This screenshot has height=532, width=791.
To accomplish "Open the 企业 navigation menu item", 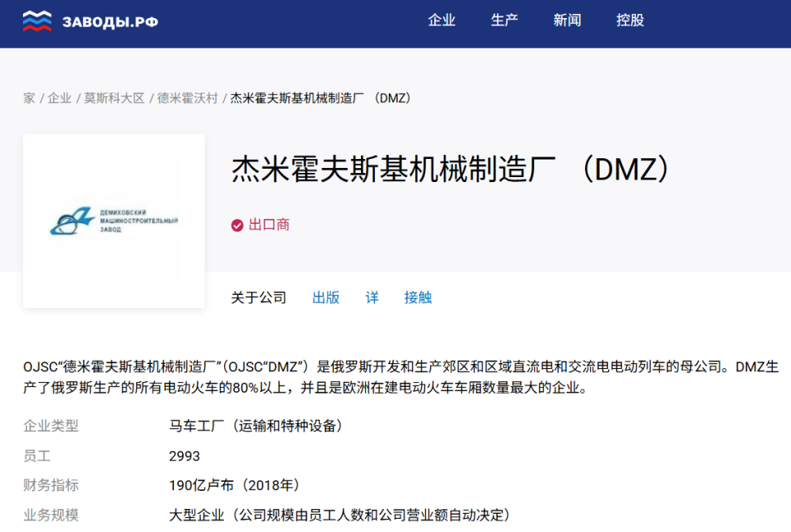I will point(442,20).
